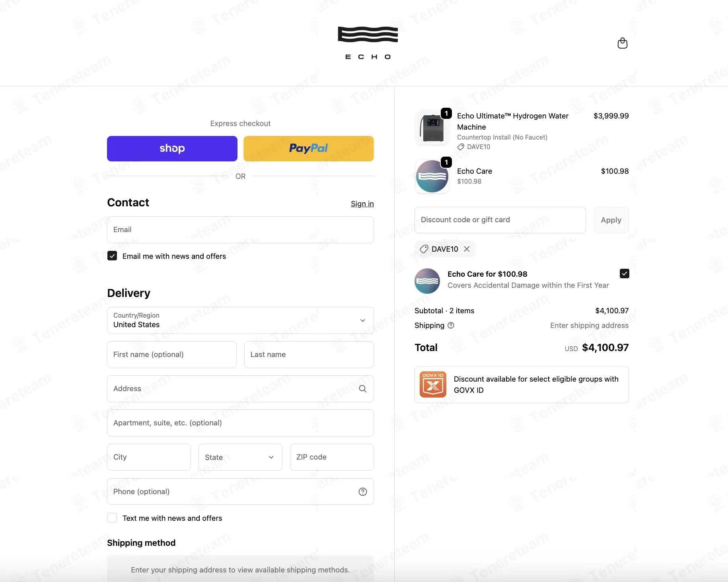The image size is (728, 582).
Task: Click the GOVX ID logo icon
Action: (x=433, y=384)
